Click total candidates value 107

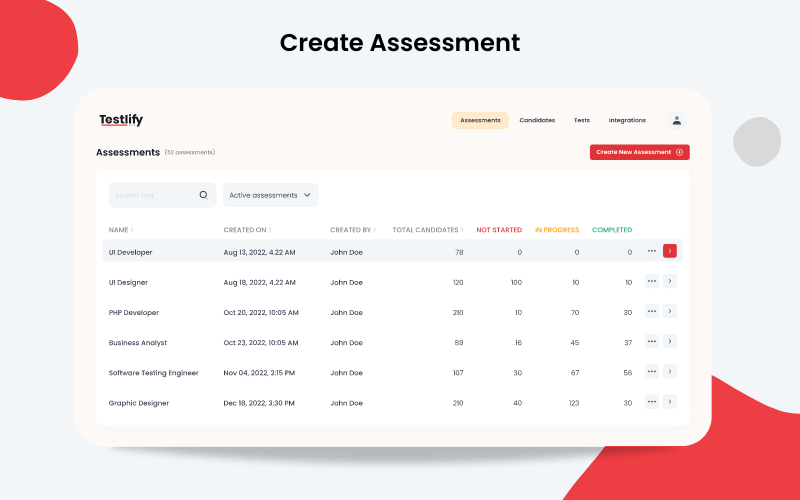point(458,372)
